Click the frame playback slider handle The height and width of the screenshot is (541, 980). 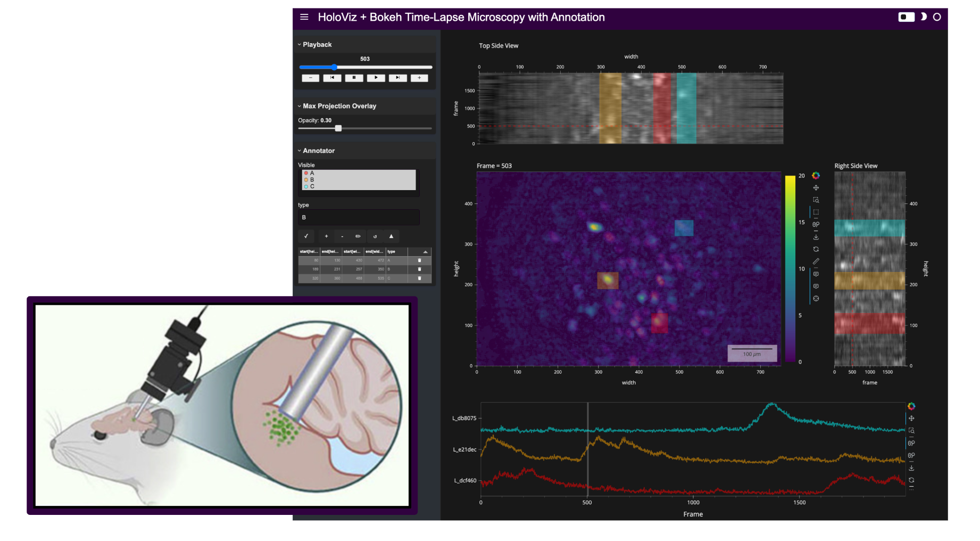[x=334, y=67]
